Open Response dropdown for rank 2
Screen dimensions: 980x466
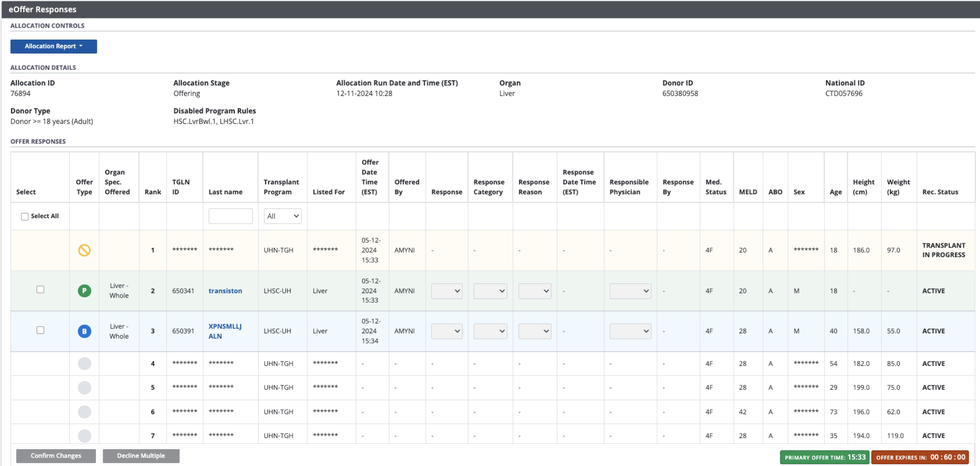pos(447,291)
